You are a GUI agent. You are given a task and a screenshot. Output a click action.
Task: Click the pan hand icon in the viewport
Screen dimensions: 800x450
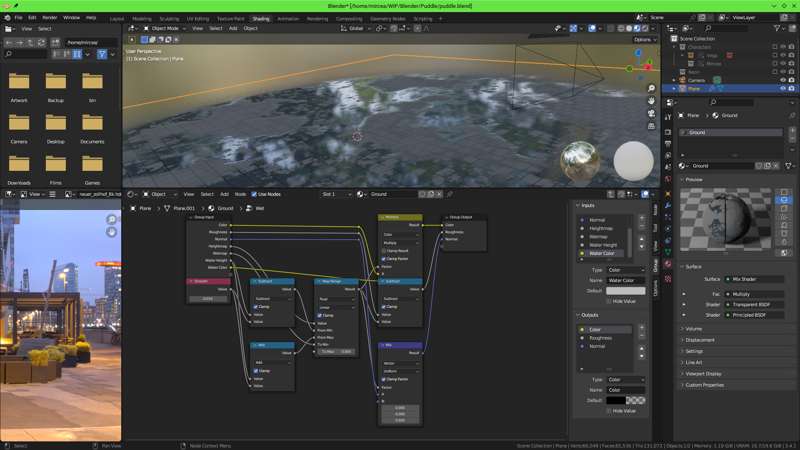click(x=652, y=102)
